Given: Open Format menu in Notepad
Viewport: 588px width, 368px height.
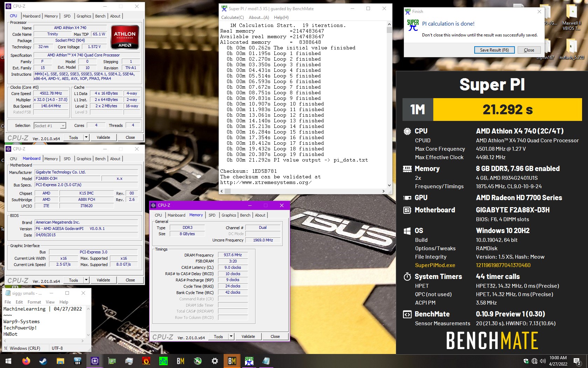Looking at the screenshot, I should pyautogui.click(x=34, y=302).
